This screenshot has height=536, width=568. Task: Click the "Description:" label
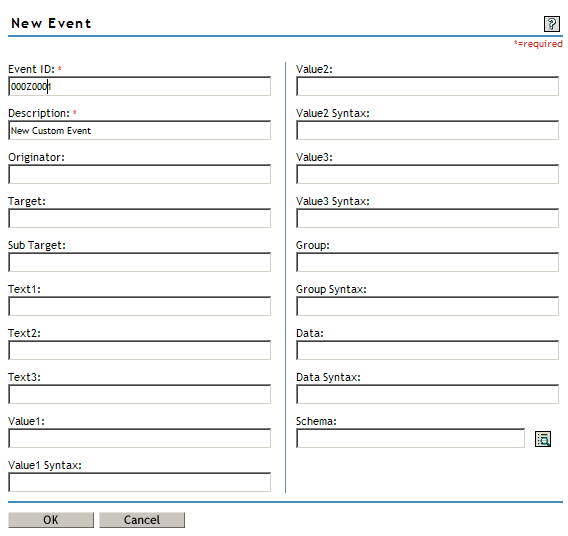pos(39,113)
